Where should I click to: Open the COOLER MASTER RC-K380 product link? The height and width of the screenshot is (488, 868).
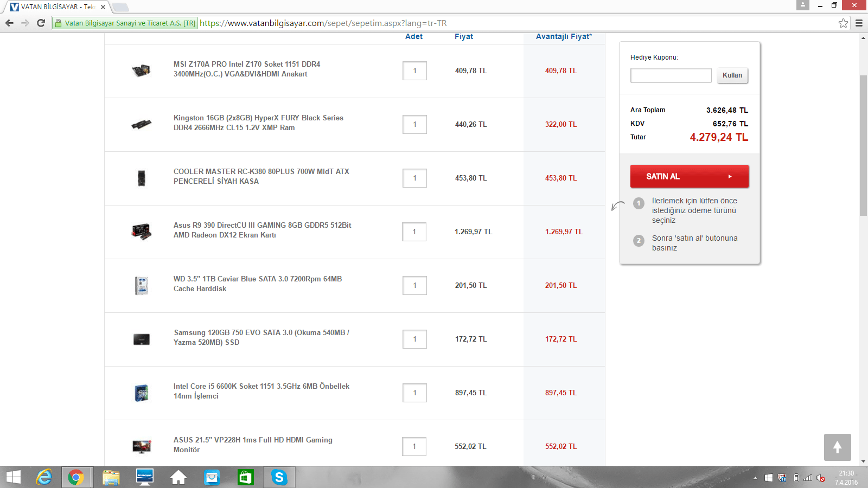261,176
